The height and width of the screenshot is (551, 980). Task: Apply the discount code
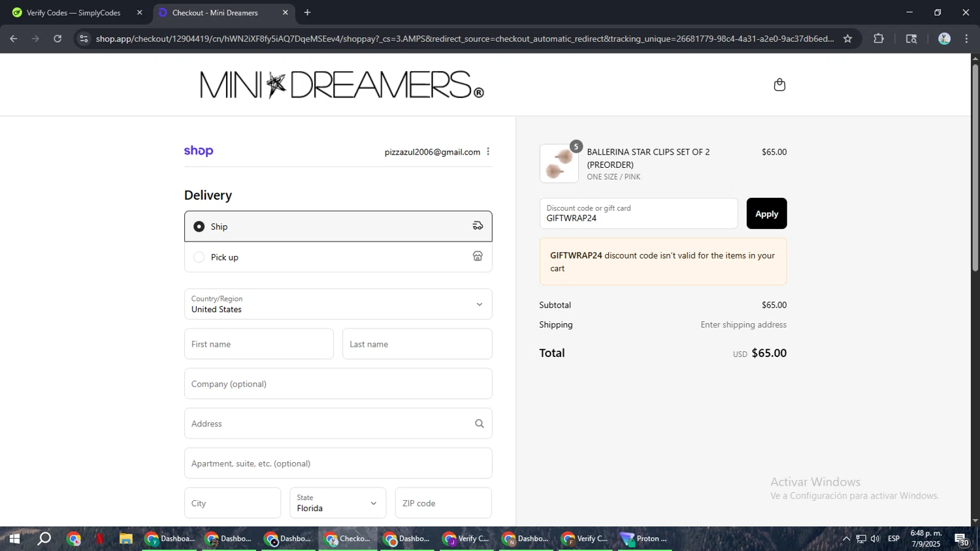766,213
